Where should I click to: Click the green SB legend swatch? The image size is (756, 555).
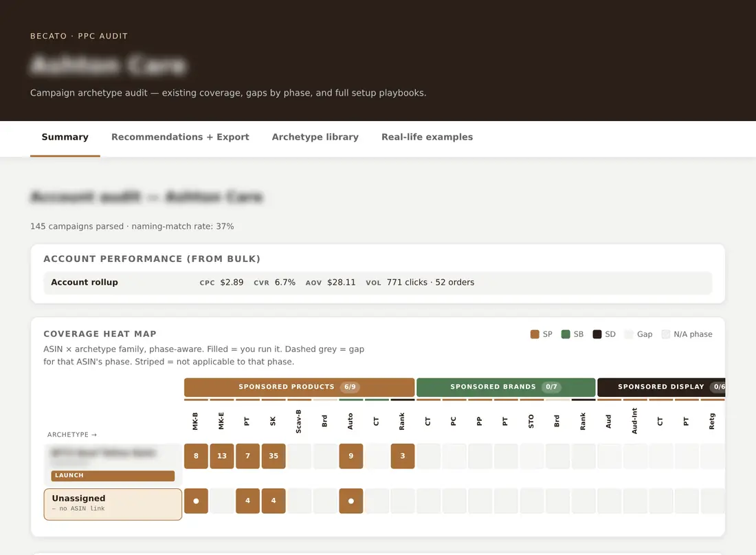(566, 334)
